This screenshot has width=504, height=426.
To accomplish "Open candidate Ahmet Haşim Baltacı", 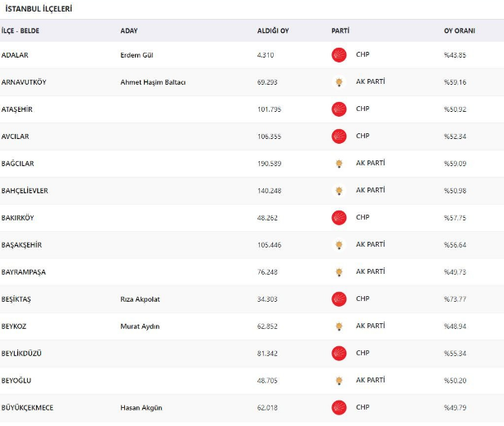I will click(153, 82).
